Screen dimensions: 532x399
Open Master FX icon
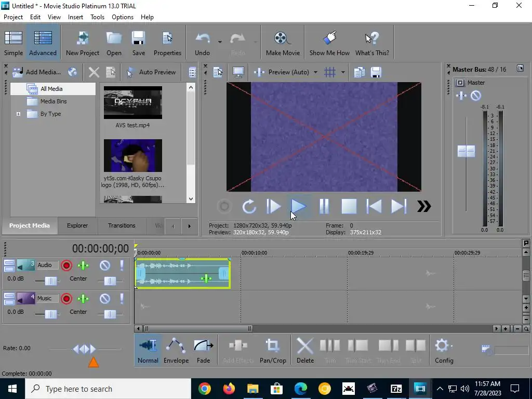click(x=461, y=96)
